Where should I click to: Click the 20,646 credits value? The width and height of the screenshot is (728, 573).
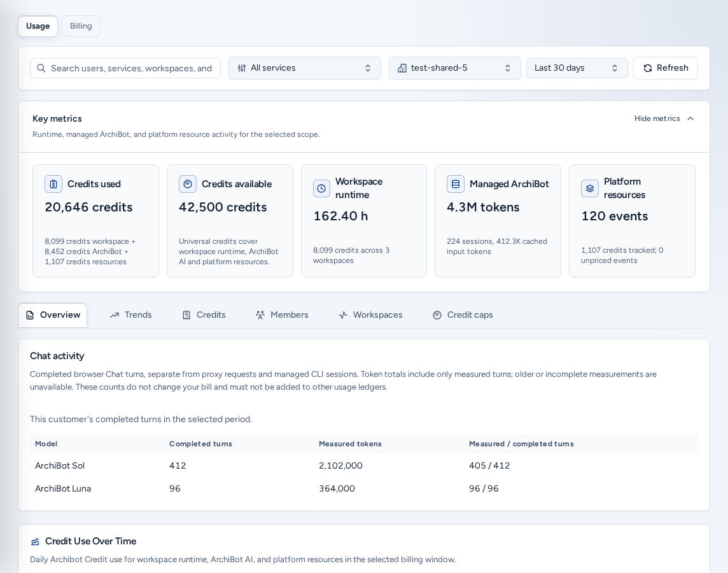click(x=88, y=207)
